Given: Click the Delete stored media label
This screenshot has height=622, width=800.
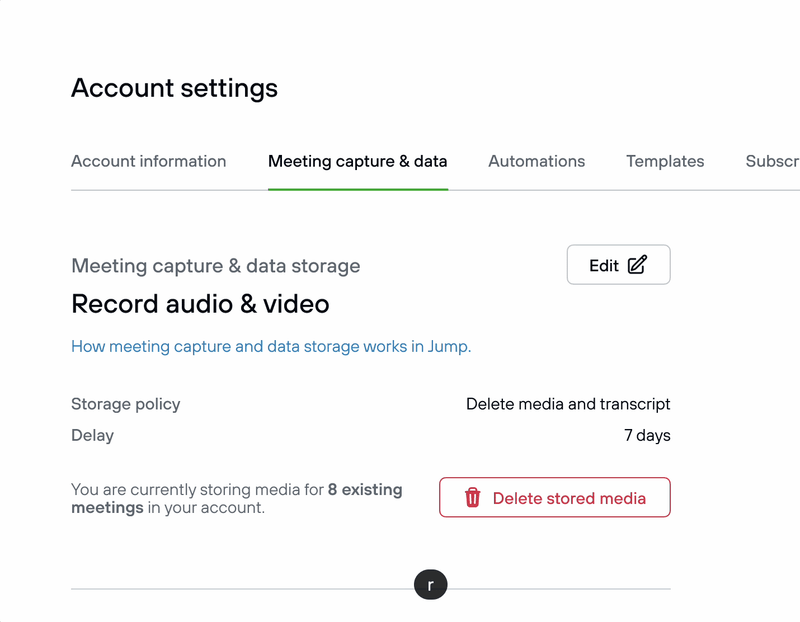Looking at the screenshot, I should tap(569, 498).
